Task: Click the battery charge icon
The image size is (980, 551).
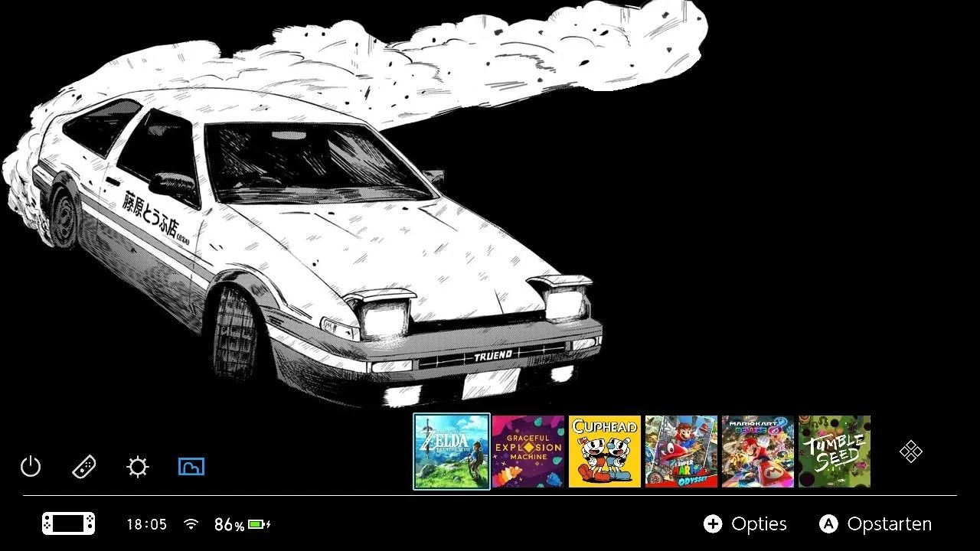Action: 259,524
